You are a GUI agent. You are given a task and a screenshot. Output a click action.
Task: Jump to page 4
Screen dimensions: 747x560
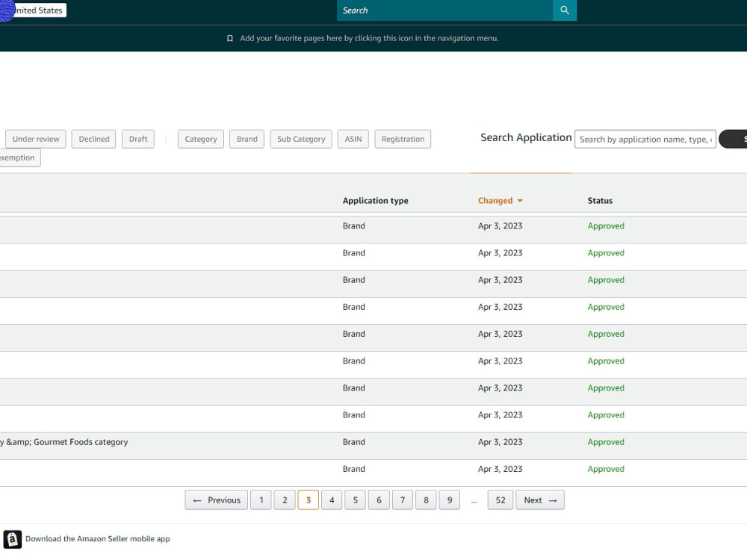[x=332, y=500]
